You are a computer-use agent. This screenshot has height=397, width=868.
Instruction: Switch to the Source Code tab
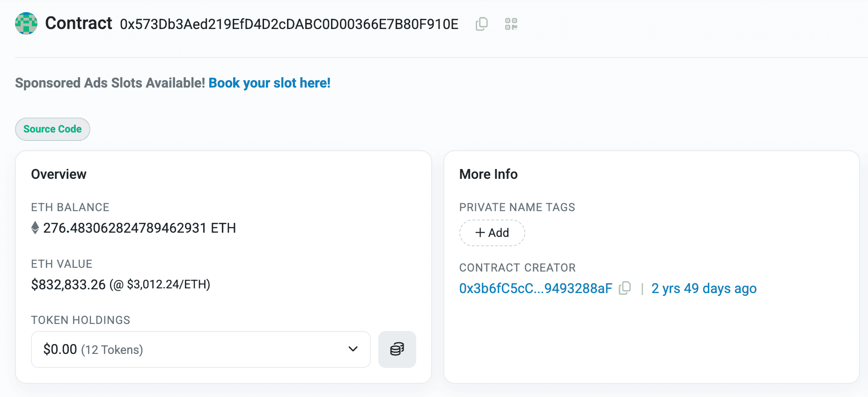pos(52,129)
